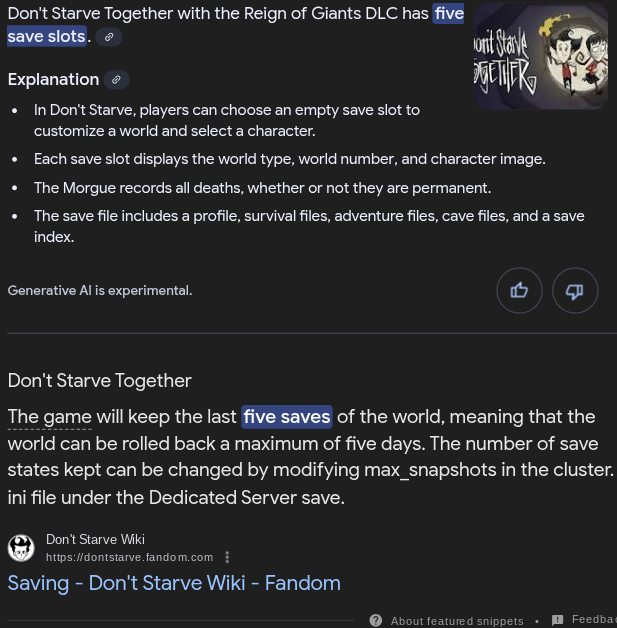Click the Feedback flag icon
The width and height of the screenshot is (617, 628).
(557, 620)
